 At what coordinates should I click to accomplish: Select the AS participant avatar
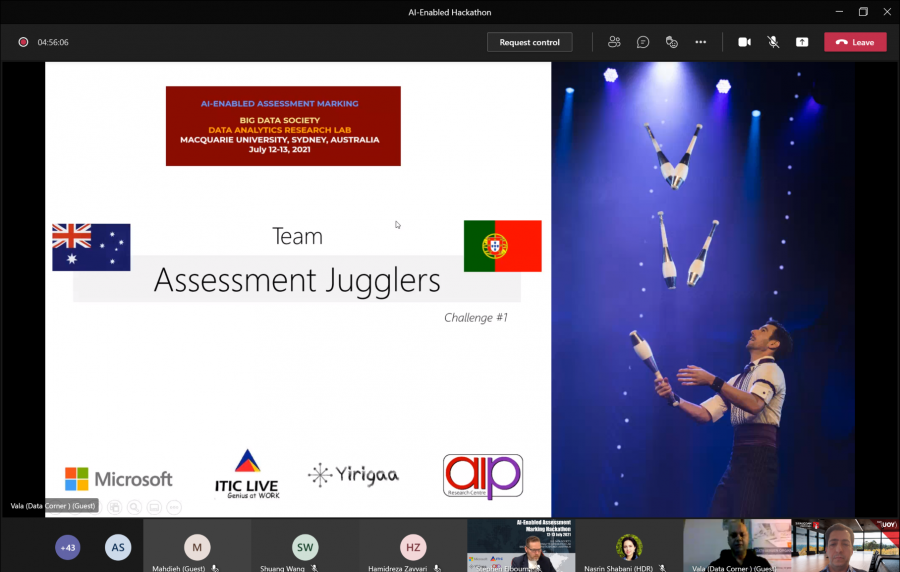click(118, 547)
